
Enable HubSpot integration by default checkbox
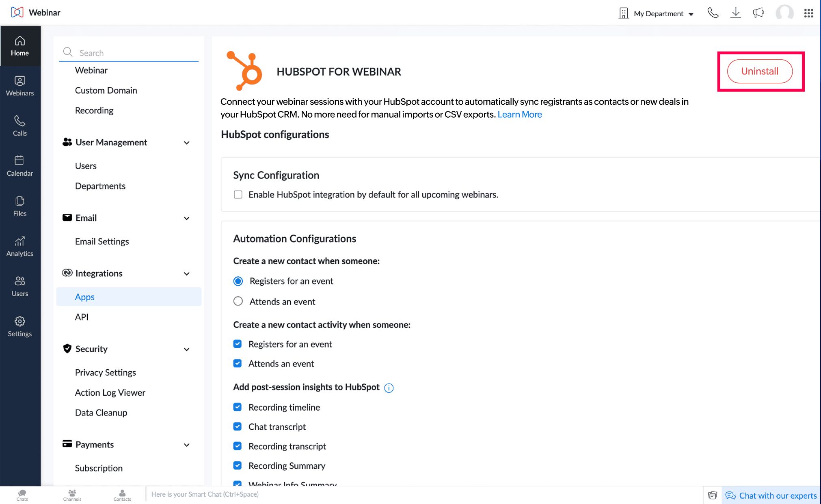click(238, 195)
